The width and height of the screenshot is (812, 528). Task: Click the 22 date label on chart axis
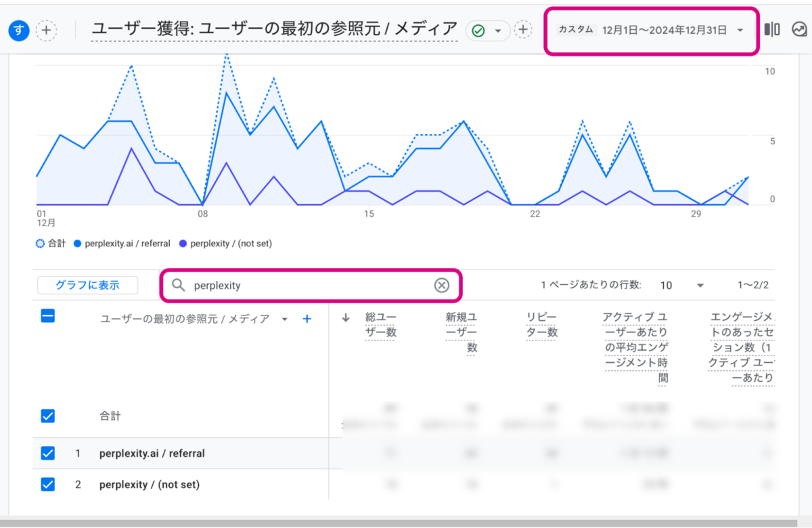tap(535, 214)
